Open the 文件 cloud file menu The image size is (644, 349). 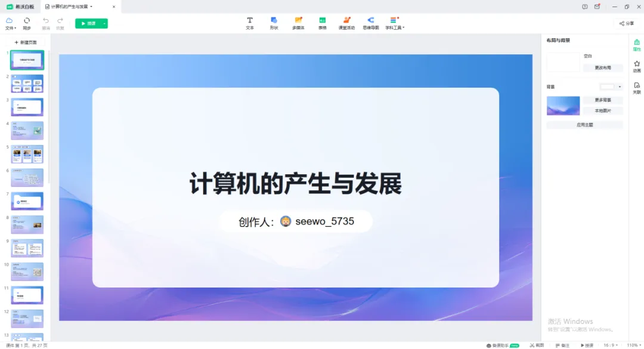point(10,23)
